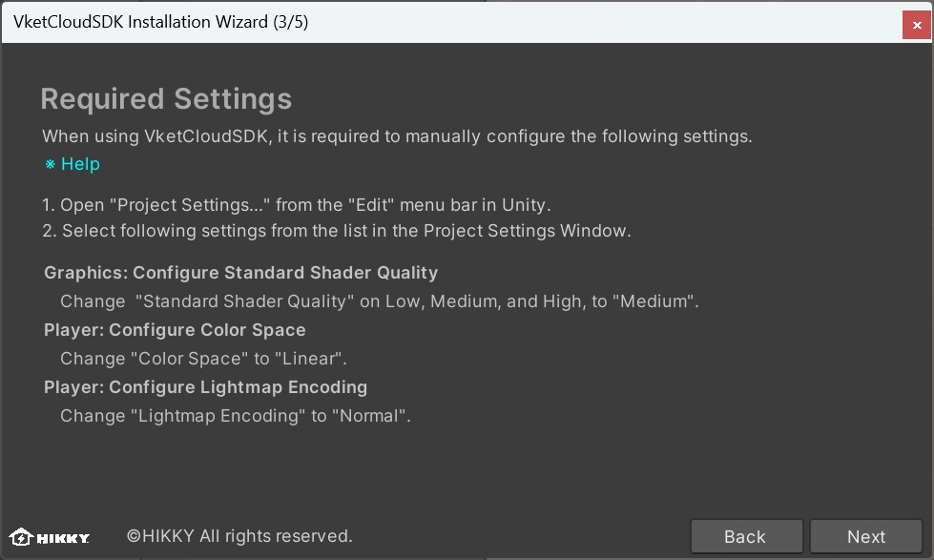
Task: Go back using the Back button
Action: pyautogui.click(x=746, y=536)
